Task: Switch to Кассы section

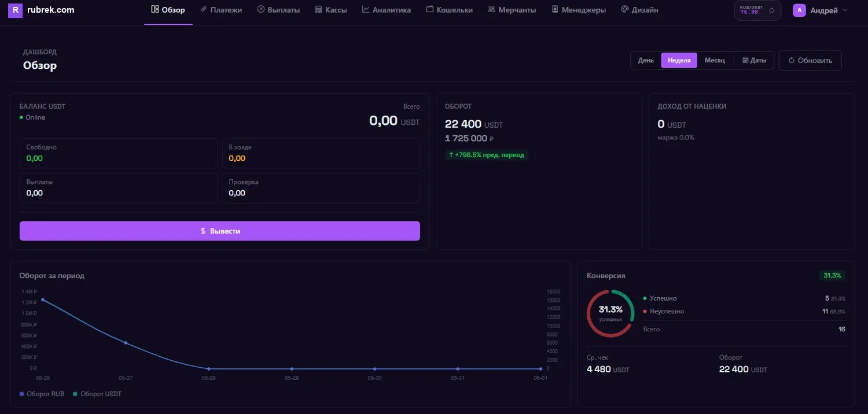Action: 331,10
